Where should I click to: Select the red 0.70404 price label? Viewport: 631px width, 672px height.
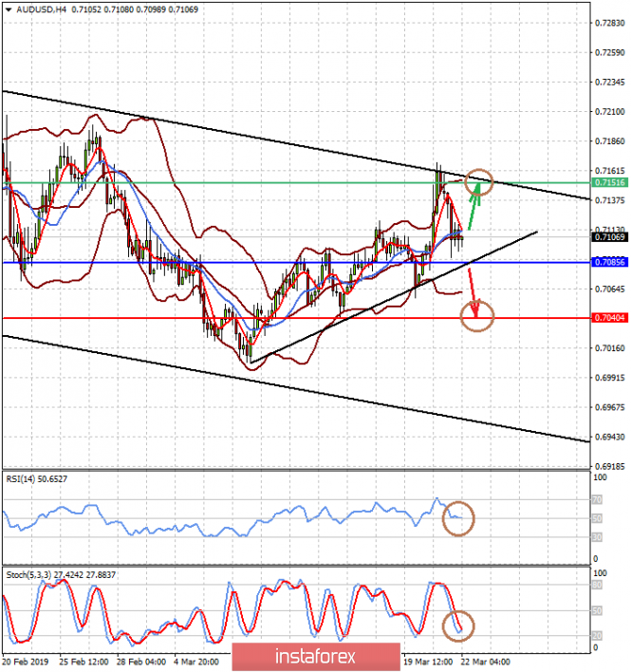609,318
